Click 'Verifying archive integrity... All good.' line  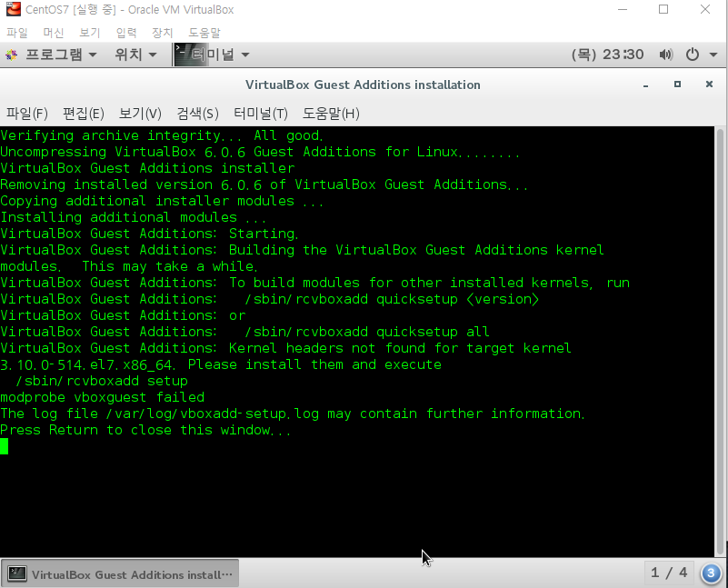point(162,135)
